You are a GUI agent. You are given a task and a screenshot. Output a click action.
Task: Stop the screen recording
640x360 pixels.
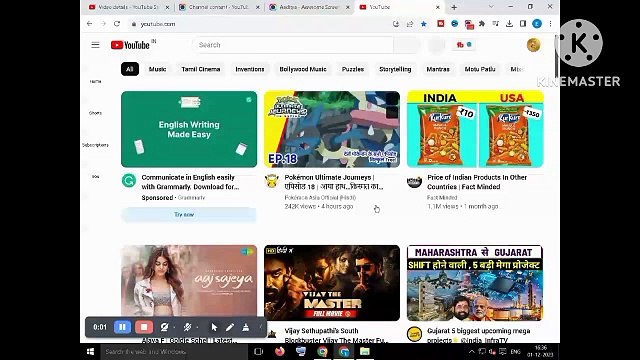(x=144, y=327)
